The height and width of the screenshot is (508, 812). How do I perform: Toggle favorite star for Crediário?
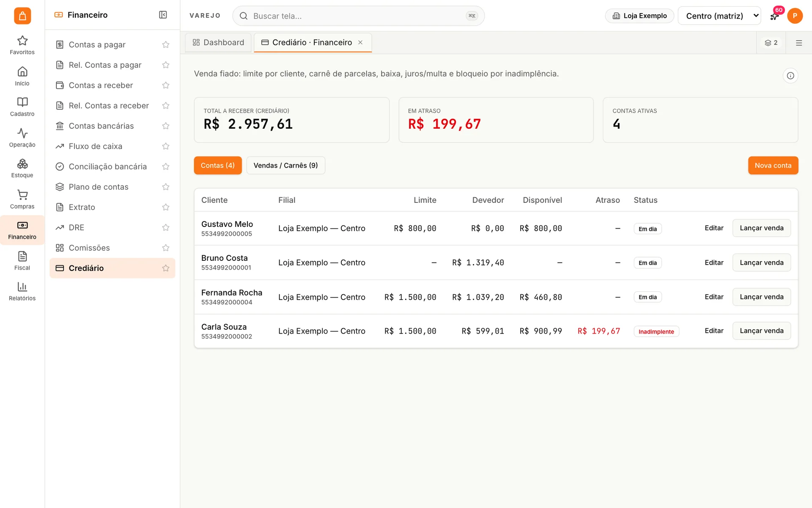coord(166,268)
